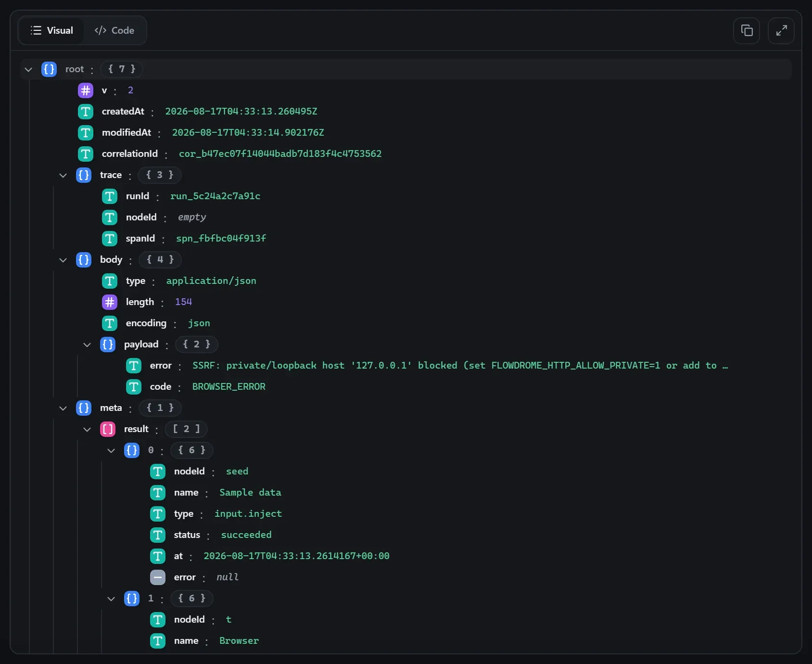Click the meta { 1 } count badge
812x664 pixels.
(160, 408)
